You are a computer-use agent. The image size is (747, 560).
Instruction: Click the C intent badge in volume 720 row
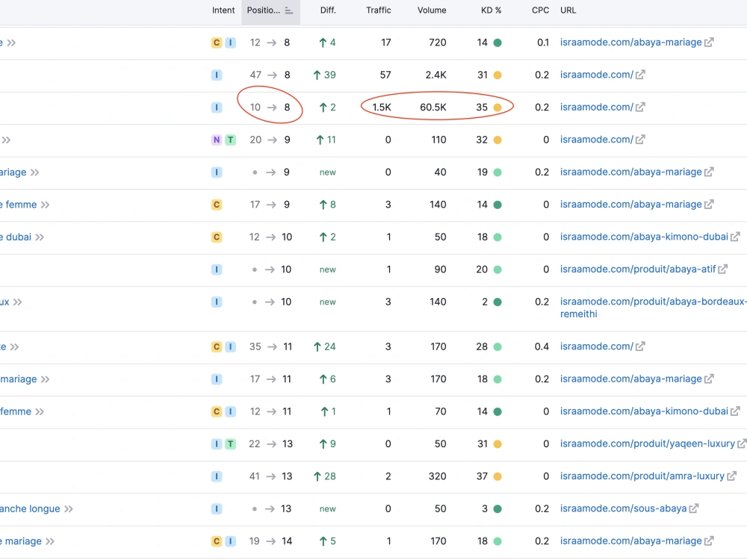tap(217, 43)
